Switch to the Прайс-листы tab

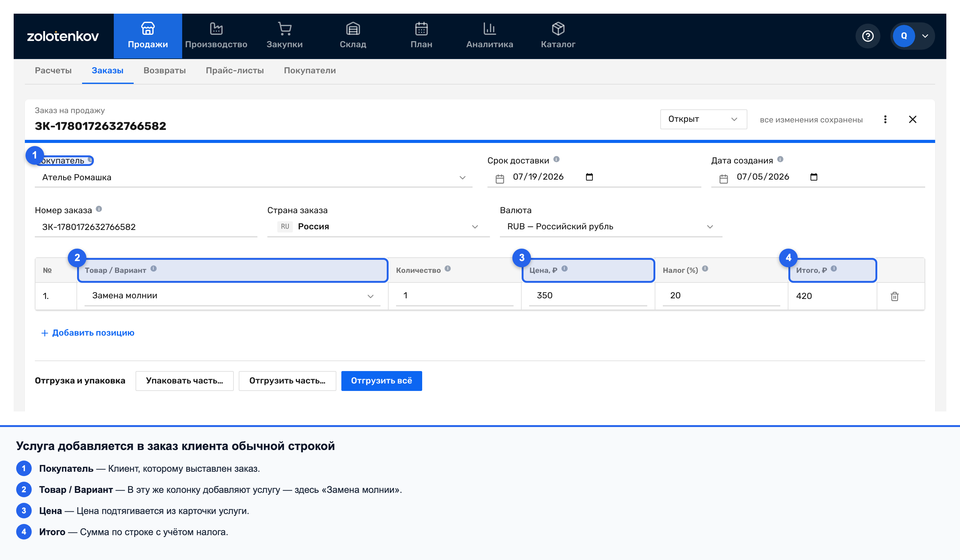tap(235, 71)
